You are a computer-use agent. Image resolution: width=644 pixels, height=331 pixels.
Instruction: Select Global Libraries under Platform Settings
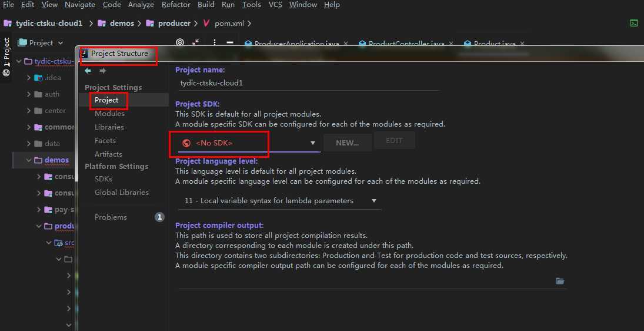(x=122, y=193)
